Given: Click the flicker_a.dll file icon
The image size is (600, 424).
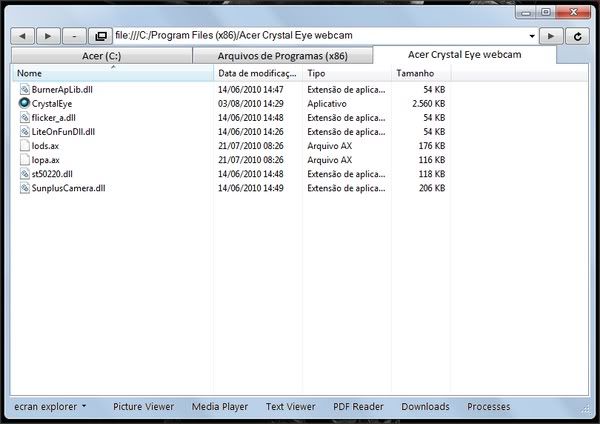Looking at the screenshot, I should click(24, 117).
